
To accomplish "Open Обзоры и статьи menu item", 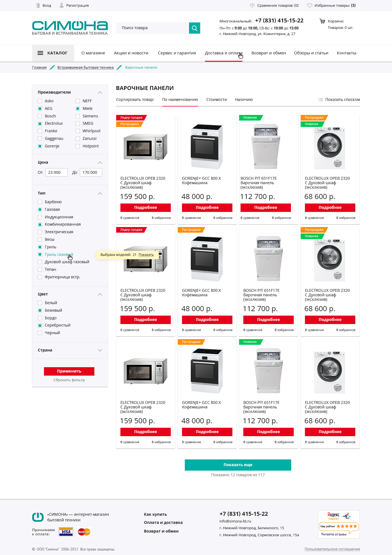I will pyautogui.click(x=311, y=53).
